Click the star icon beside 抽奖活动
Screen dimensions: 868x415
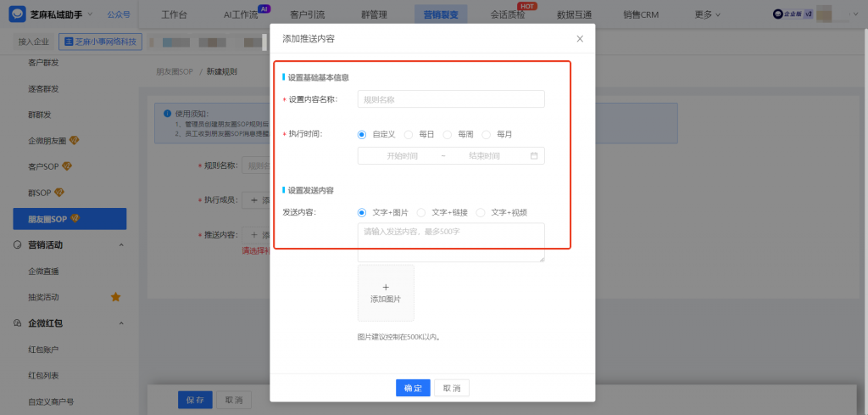click(115, 297)
